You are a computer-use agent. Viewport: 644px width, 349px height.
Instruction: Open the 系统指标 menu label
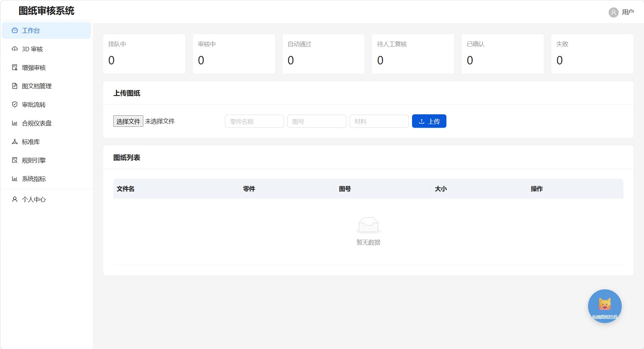34,179
